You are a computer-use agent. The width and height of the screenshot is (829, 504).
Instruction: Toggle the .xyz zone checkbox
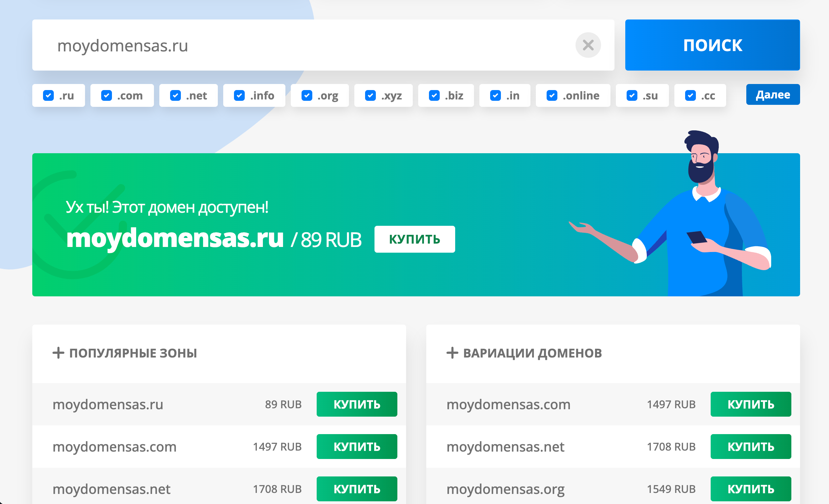(370, 95)
